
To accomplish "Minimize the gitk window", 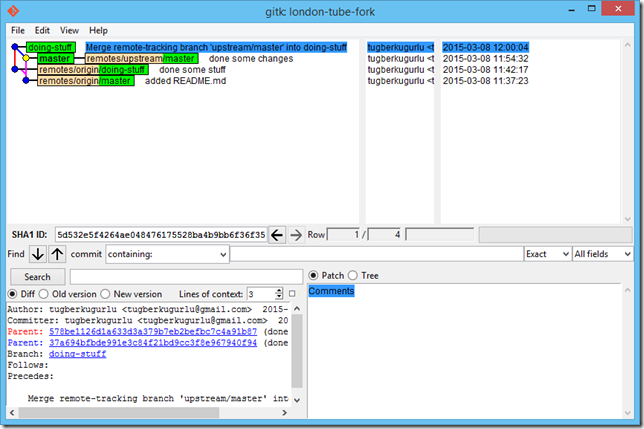I will click(571, 9).
